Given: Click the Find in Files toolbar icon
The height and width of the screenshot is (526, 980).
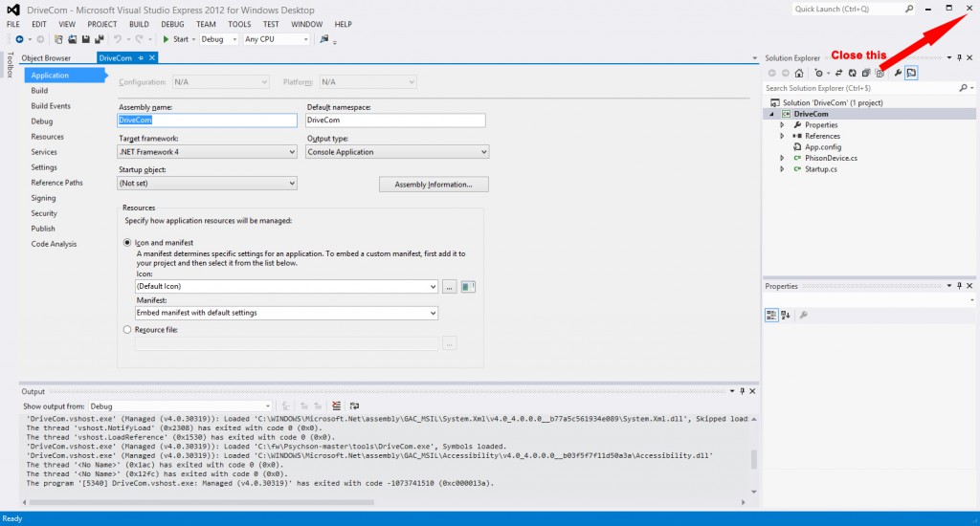Looking at the screenshot, I should [x=323, y=39].
